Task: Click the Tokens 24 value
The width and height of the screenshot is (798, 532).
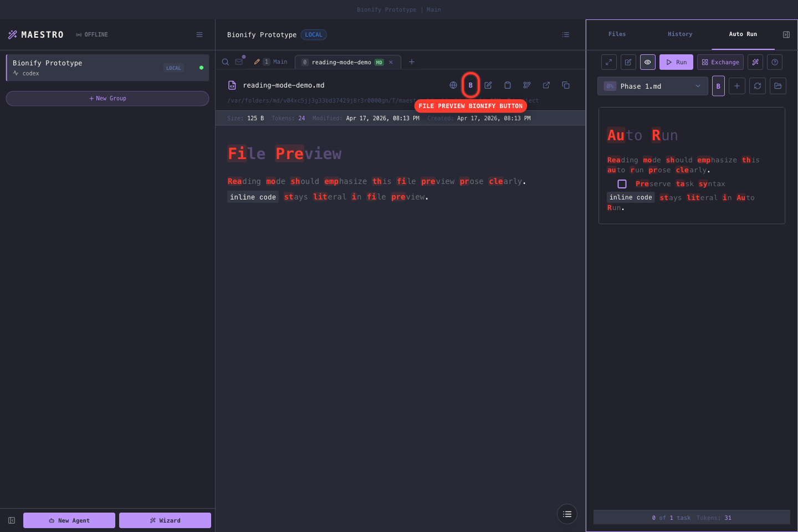Action: (x=301, y=118)
